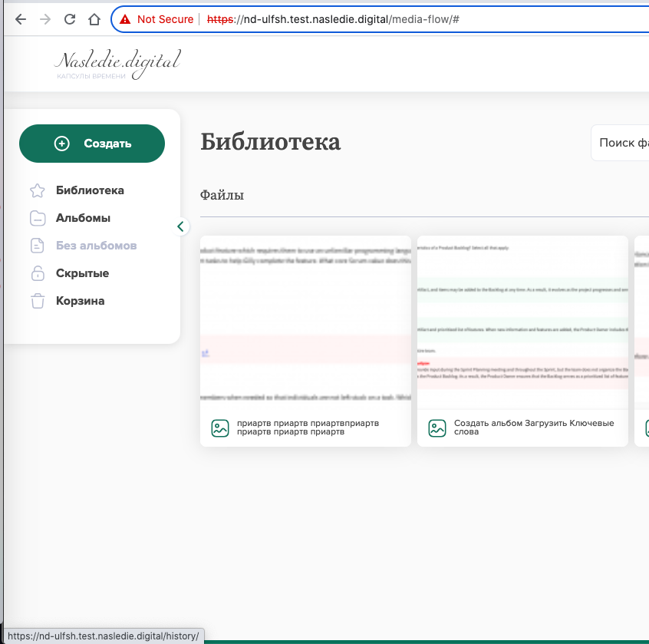
Task: Click the Библиотека page heading
Action: pos(270,142)
